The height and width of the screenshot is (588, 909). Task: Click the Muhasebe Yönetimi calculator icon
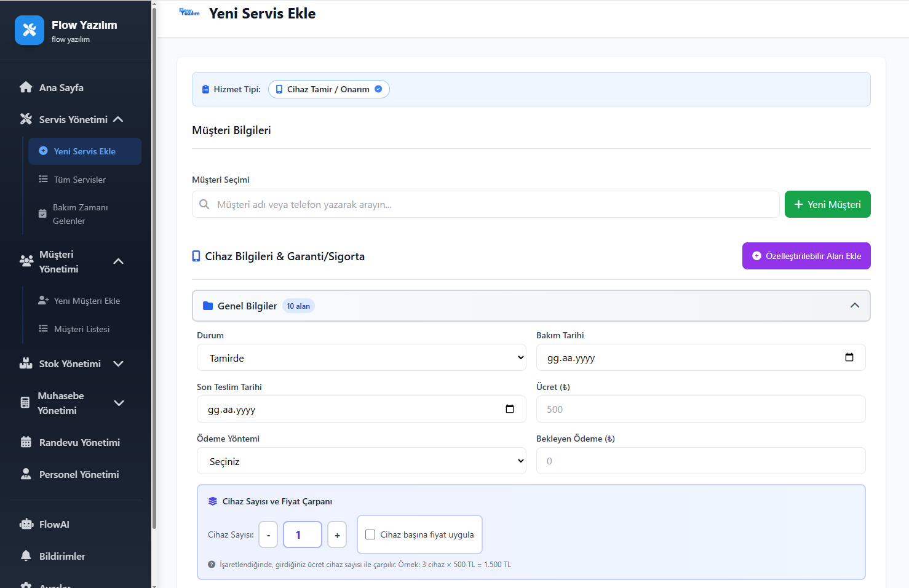click(25, 403)
